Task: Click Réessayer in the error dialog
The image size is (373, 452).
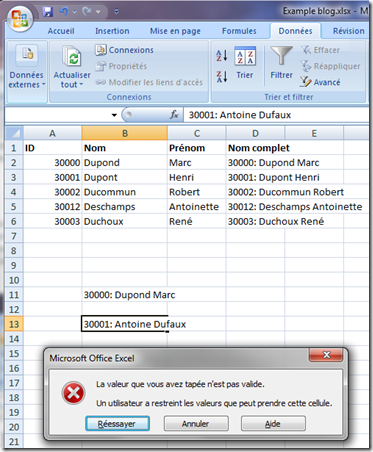Action: (x=117, y=423)
